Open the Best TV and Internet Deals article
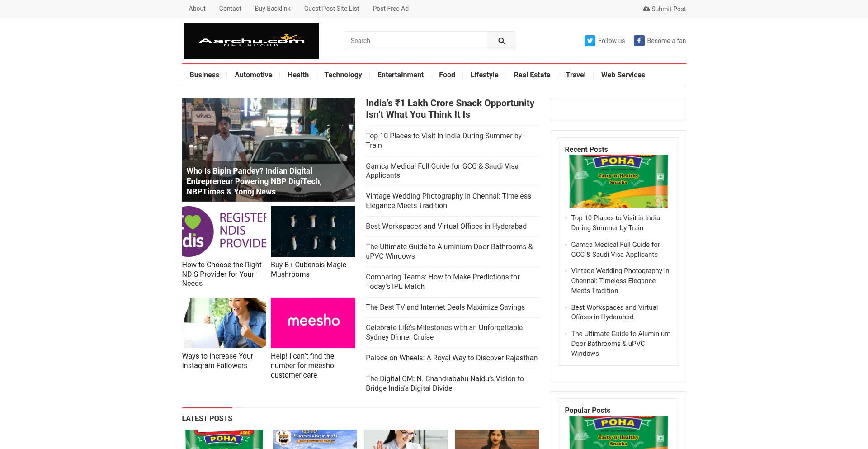The width and height of the screenshot is (868, 449). [445, 307]
